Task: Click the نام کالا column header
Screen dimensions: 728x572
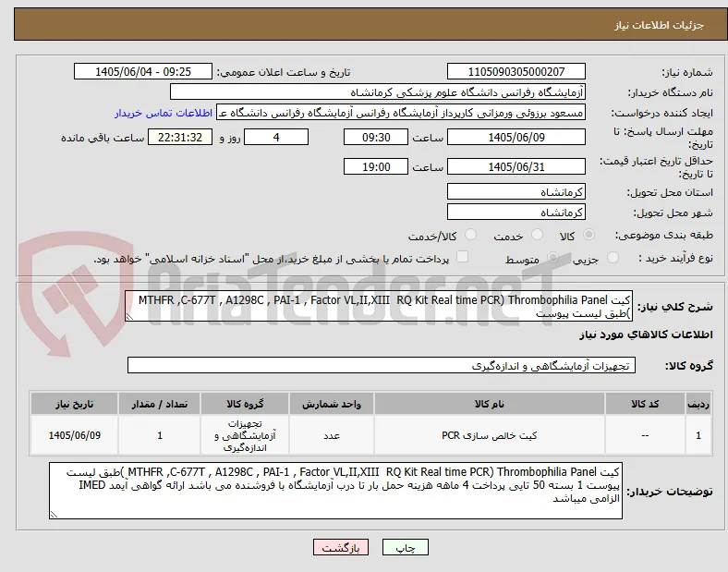Action: [x=490, y=404]
